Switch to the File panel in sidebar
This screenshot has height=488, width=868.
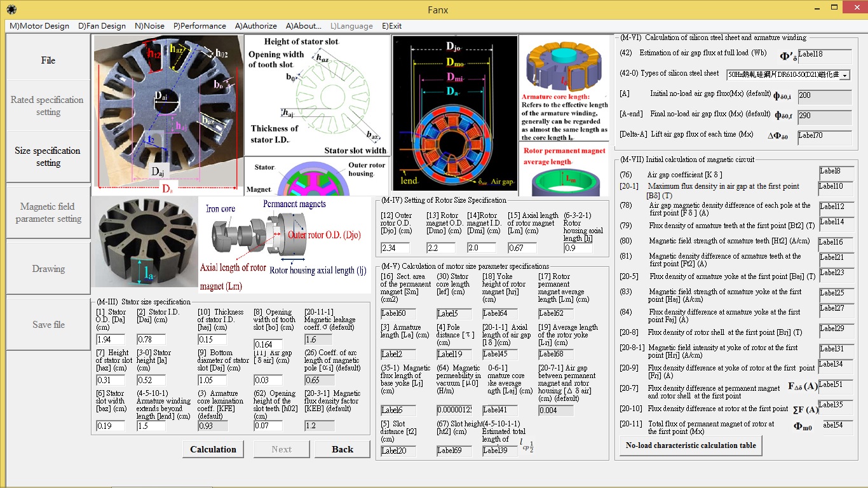click(47, 60)
